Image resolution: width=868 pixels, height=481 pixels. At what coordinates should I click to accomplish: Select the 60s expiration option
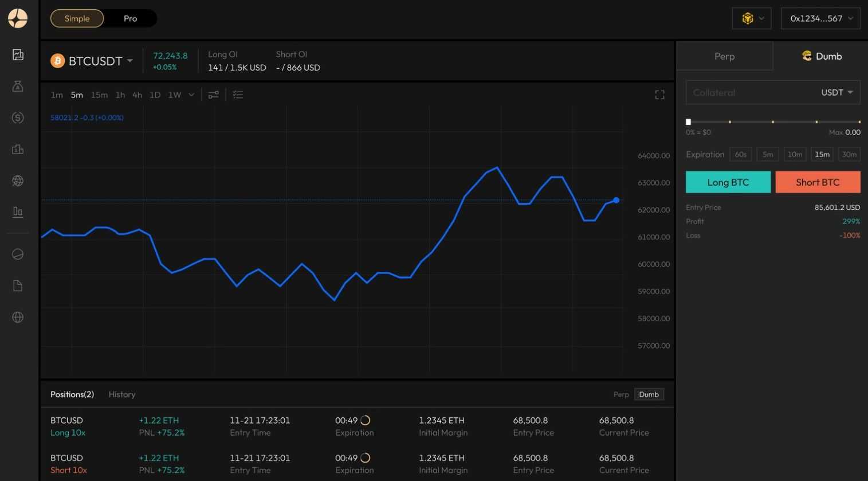[741, 154]
